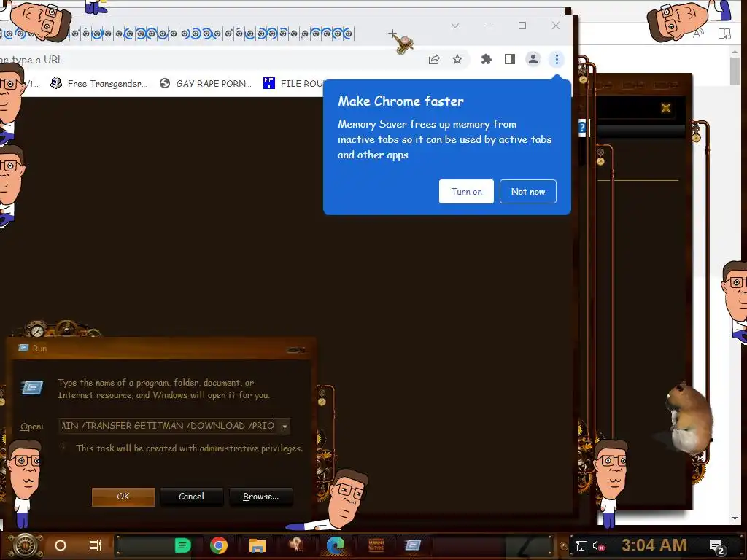Open Chrome's three-dot menu
The width and height of the screenshot is (747, 560).
[557, 60]
